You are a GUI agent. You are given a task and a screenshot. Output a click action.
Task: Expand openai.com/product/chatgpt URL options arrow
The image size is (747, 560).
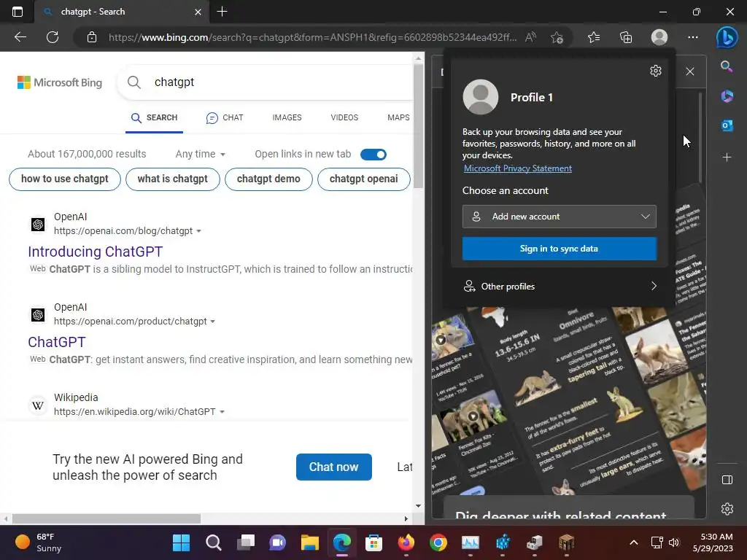click(212, 322)
